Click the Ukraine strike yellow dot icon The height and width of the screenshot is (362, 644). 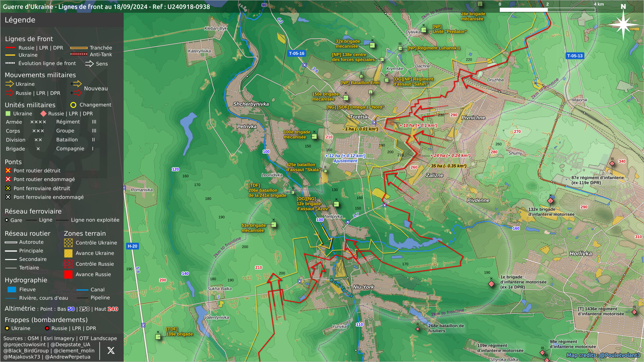point(7,328)
